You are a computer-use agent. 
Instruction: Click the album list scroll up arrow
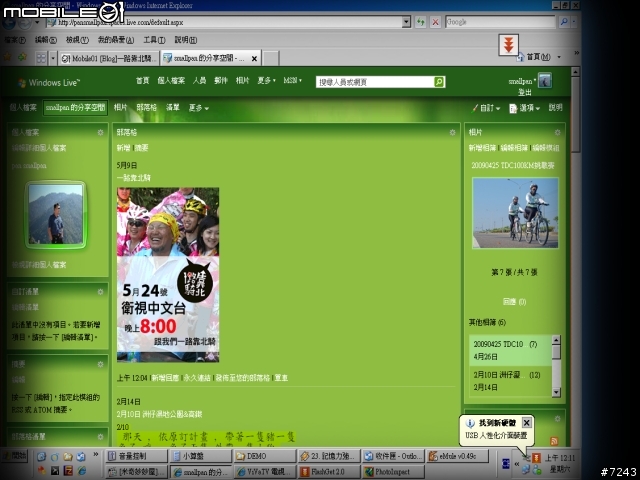tap(556, 339)
